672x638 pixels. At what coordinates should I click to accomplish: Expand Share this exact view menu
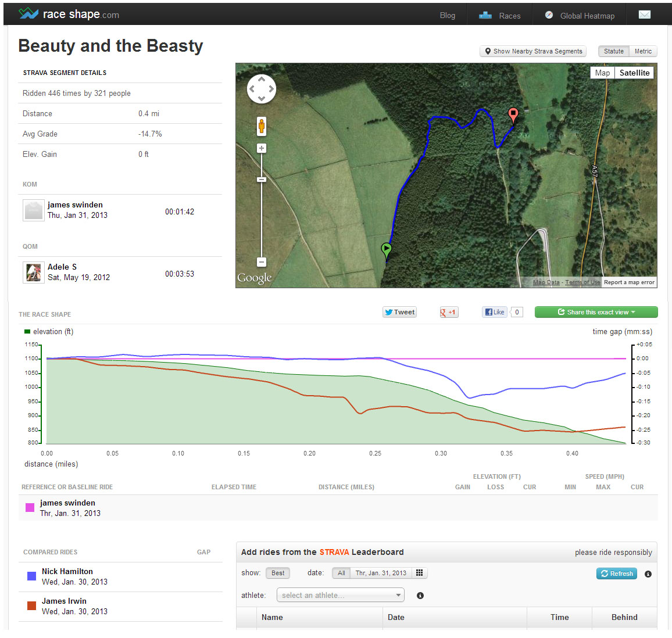[x=596, y=312]
